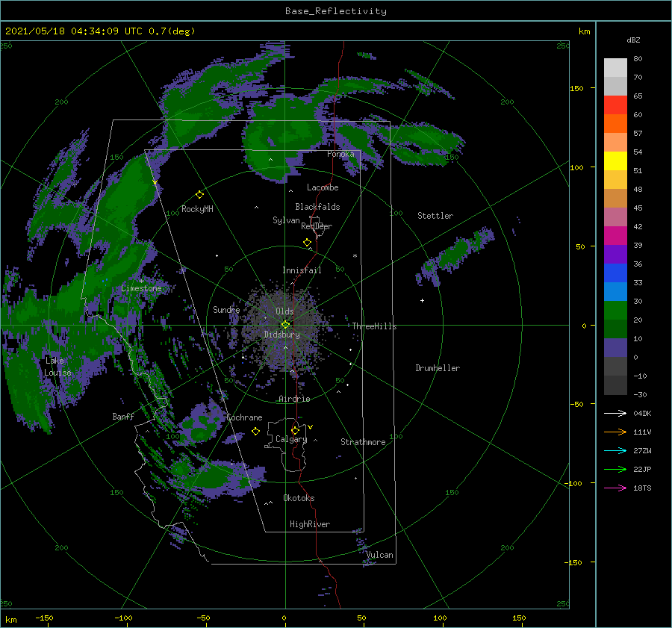Click the dBZ legend heading
The height and width of the screenshot is (628, 672).
pos(633,40)
